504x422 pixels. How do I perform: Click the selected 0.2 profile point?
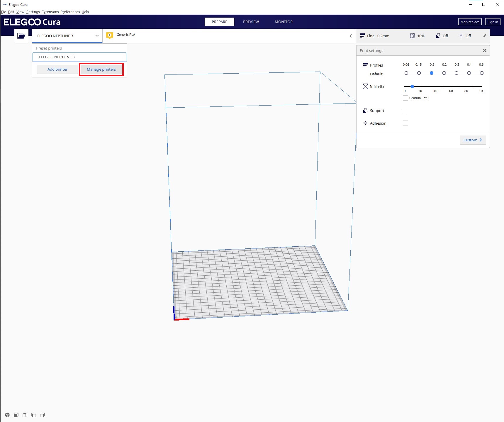[x=432, y=73]
